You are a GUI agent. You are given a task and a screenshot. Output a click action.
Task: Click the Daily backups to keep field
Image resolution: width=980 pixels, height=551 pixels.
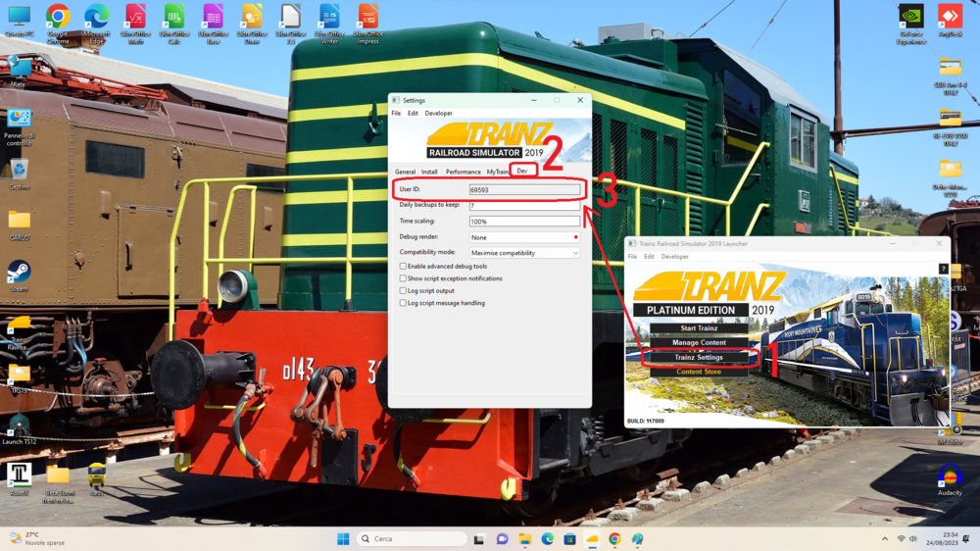(x=524, y=205)
